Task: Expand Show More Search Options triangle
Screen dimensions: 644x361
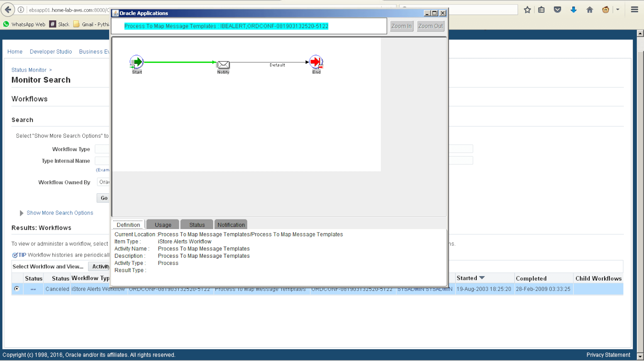Action: click(x=21, y=213)
